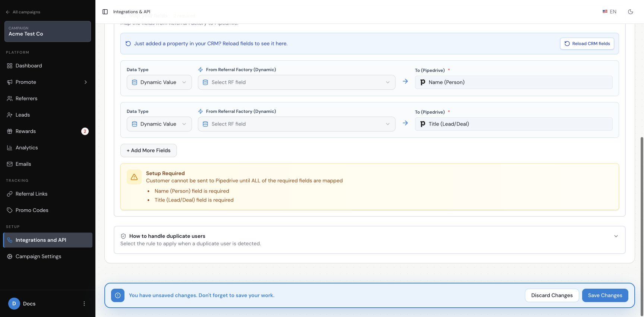Click Add More Fields button
644x317 pixels.
(148, 150)
